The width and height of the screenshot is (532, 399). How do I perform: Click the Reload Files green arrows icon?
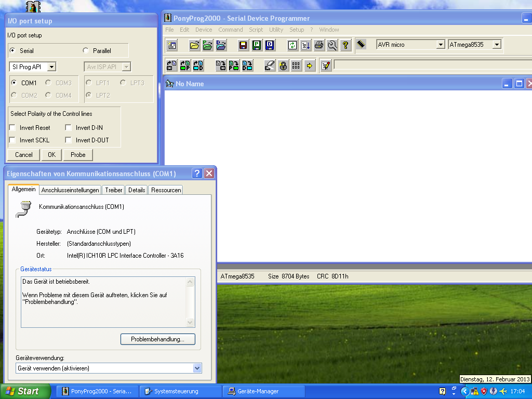pyautogui.click(x=292, y=45)
